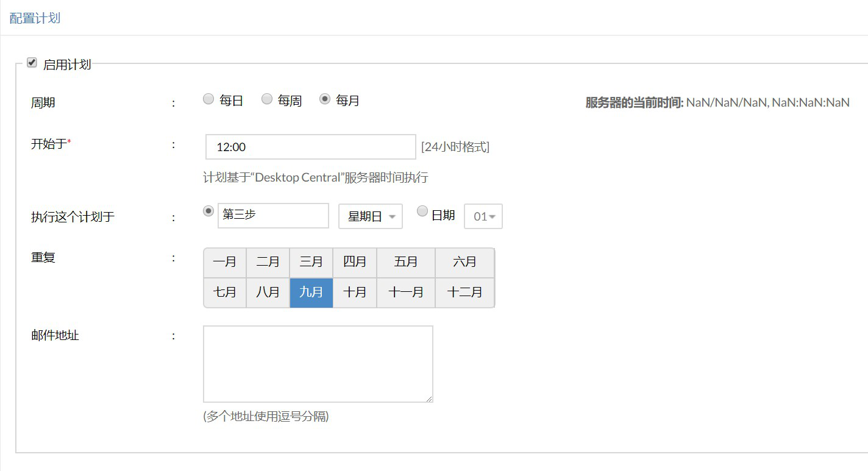Click the 开始于 required field label
Image resolution: width=868 pixels, height=471 pixels.
51,144
